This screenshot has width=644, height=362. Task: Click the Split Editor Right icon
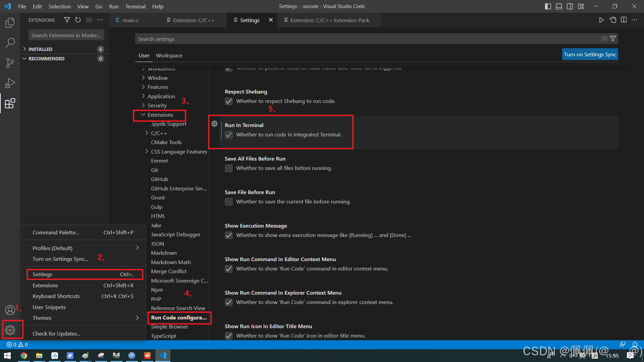[624, 20]
